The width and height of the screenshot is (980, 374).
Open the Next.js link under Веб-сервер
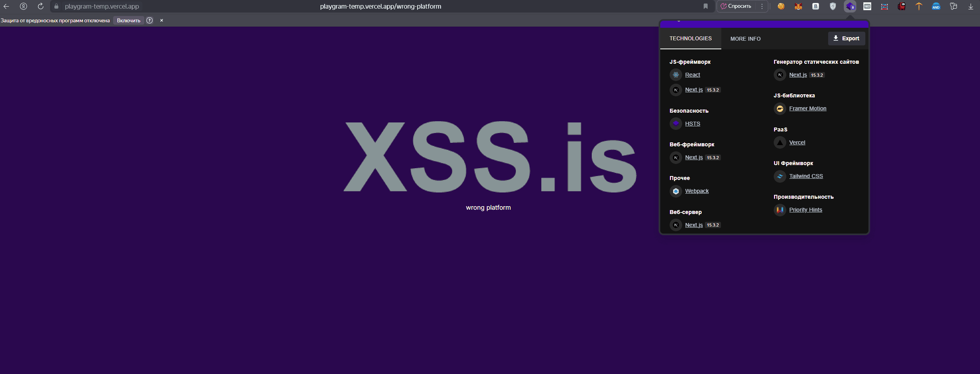(694, 225)
